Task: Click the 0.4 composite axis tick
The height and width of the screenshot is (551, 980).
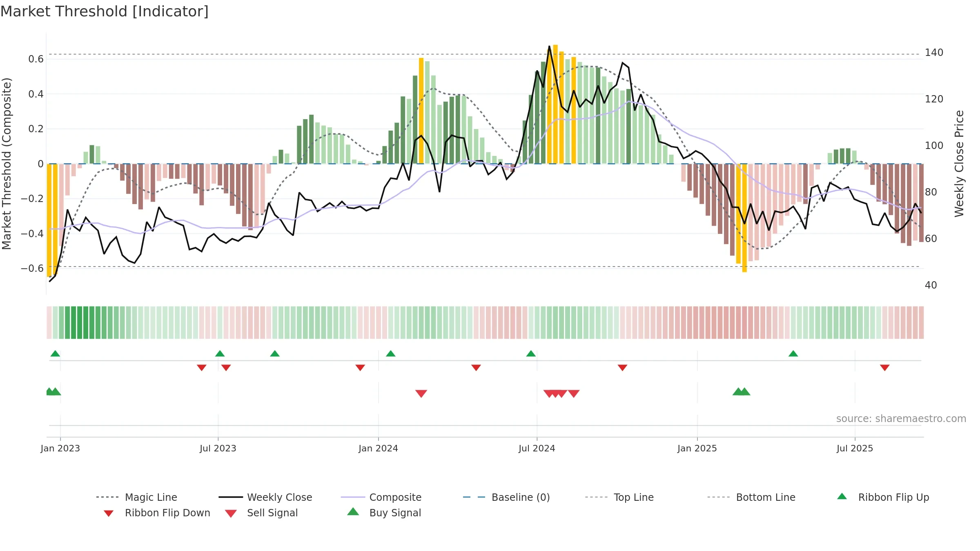Action: 36,94
